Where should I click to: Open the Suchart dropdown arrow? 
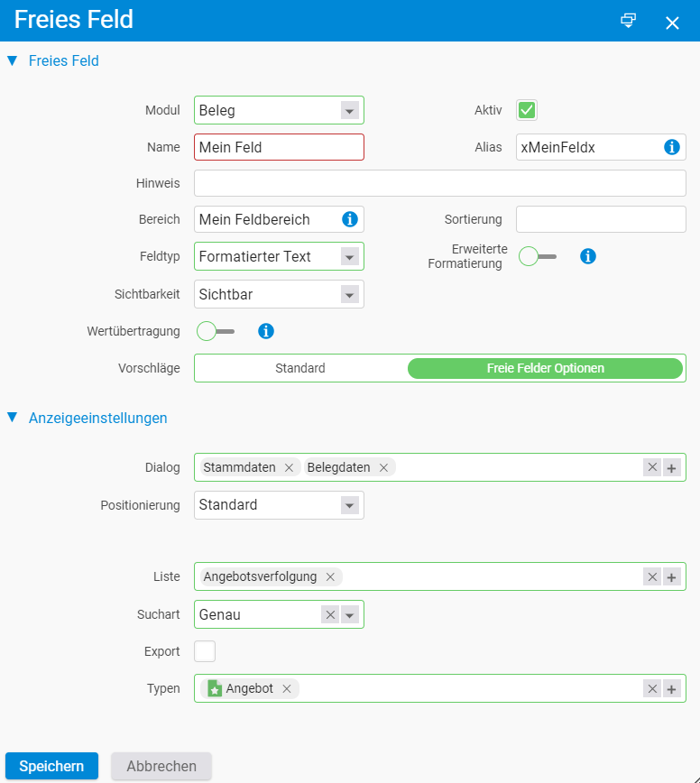(x=349, y=614)
